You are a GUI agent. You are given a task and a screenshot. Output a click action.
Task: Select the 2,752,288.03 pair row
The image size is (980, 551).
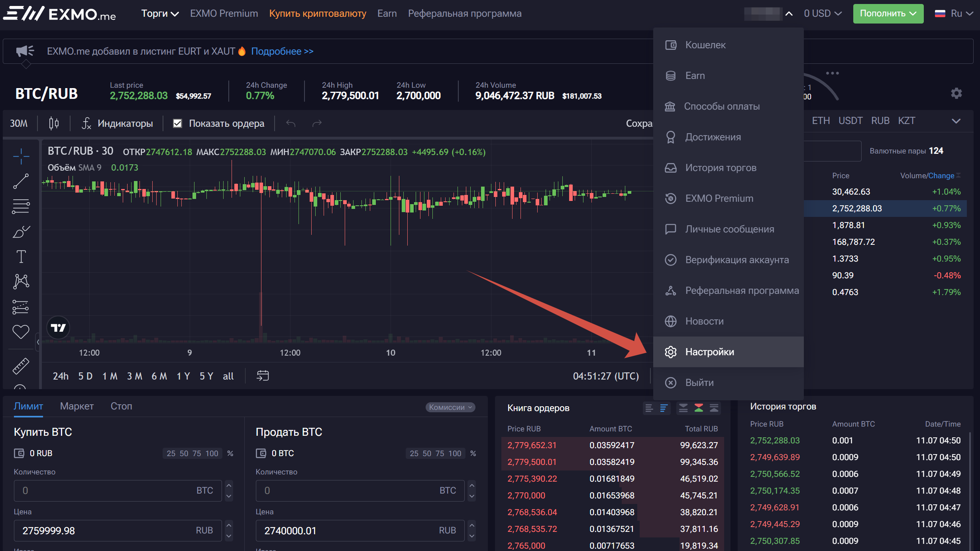tap(885, 208)
